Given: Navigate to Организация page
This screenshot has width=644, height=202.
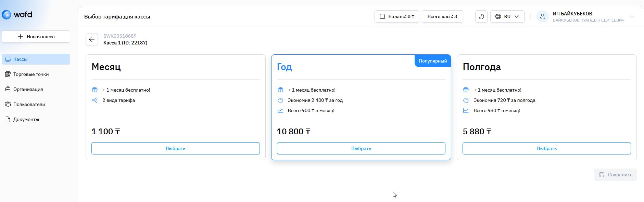Looking at the screenshot, I should (28, 89).
